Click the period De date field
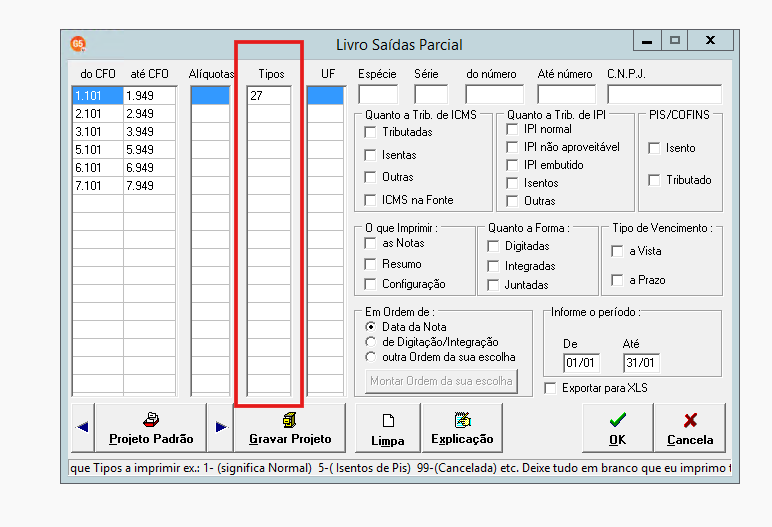 (x=581, y=363)
